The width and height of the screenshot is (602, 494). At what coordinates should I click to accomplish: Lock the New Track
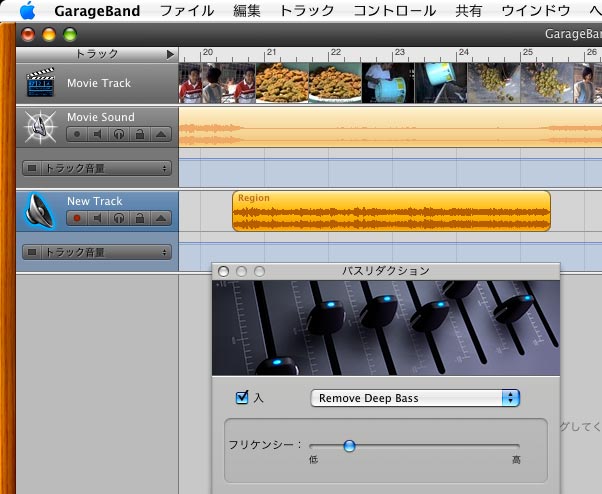click(140, 218)
